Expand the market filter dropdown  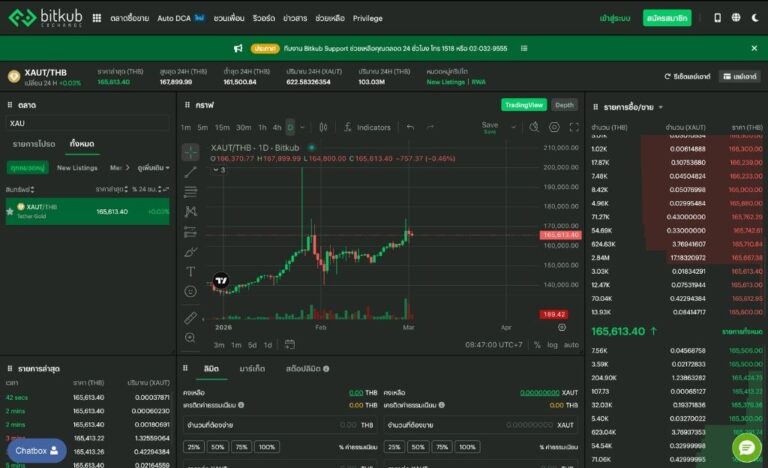[153, 168]
